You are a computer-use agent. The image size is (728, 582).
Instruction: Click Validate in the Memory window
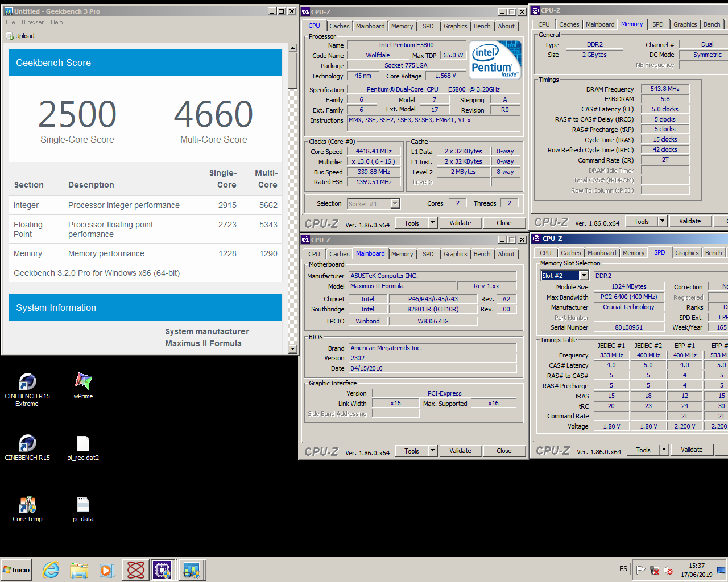690,221
